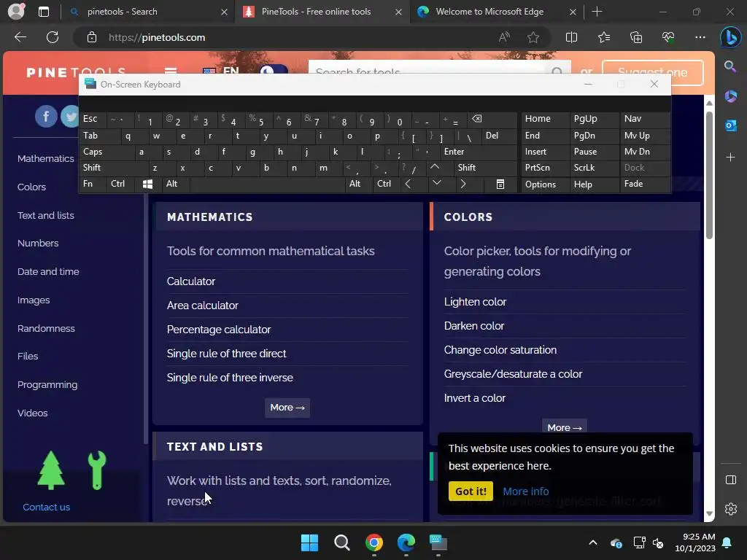Accept cookies with Got it! button
The width and height of the screenshot is (747, 560).
click(471, 491)
